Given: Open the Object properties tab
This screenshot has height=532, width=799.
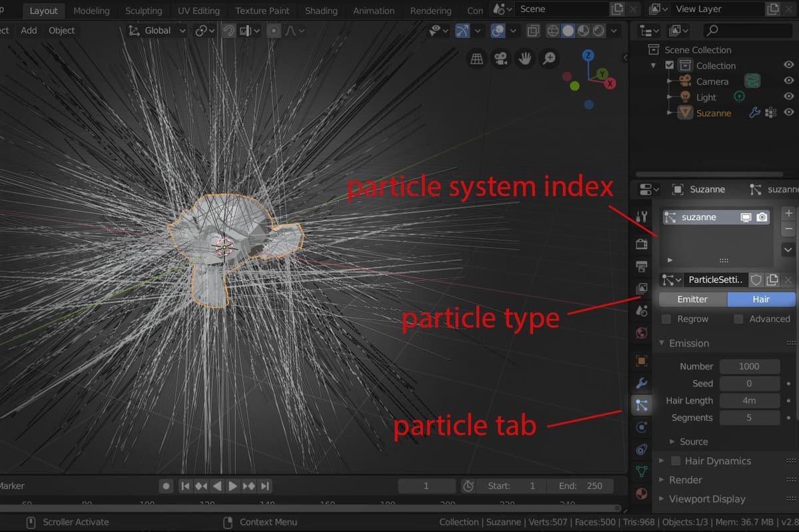Looking at the screenshot, I should coord(642,360).
